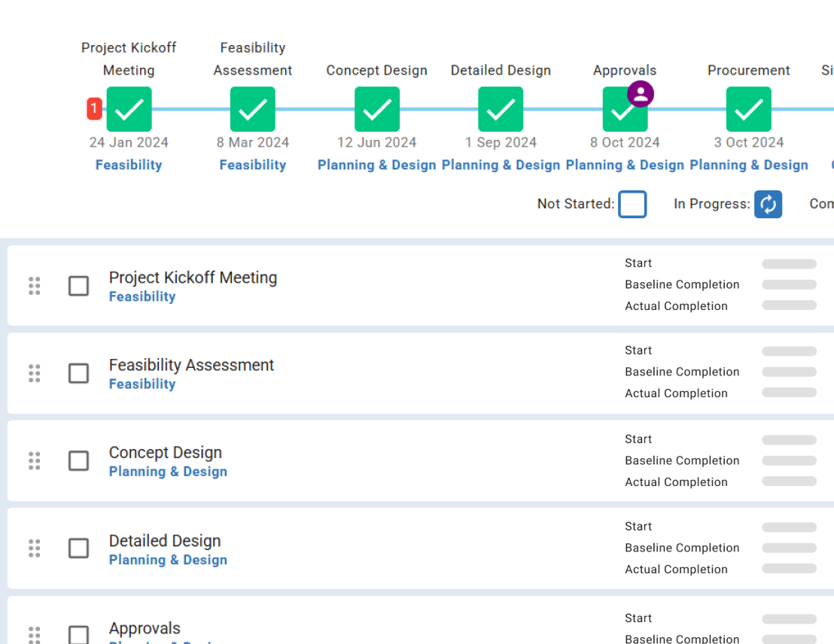Click the Not Started status square in legend
Viewport: 834px width, 644px height.
click(x=632, y=204)
